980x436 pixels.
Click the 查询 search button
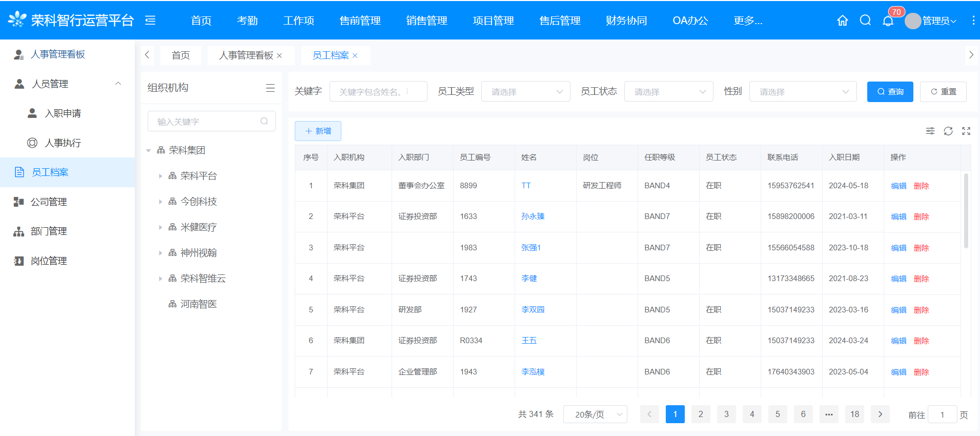tap(890, 92)
